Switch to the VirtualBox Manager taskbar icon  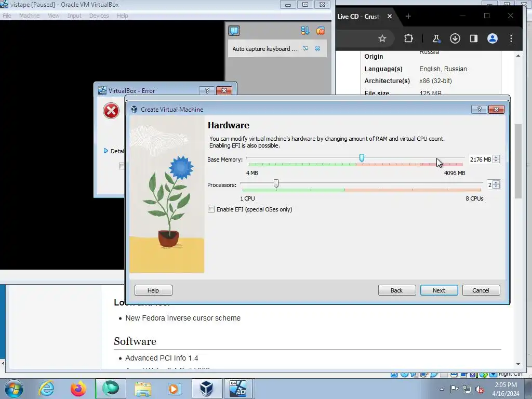(207, 389)
